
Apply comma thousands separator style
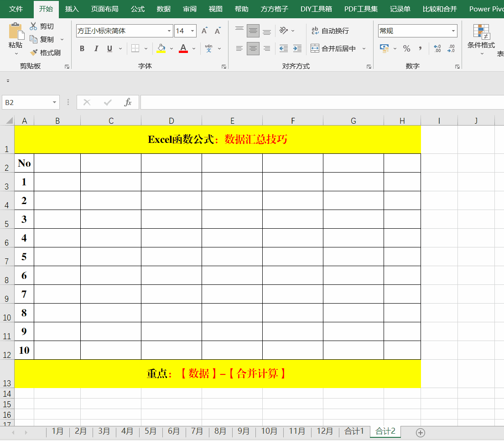[x=420, y=48]
